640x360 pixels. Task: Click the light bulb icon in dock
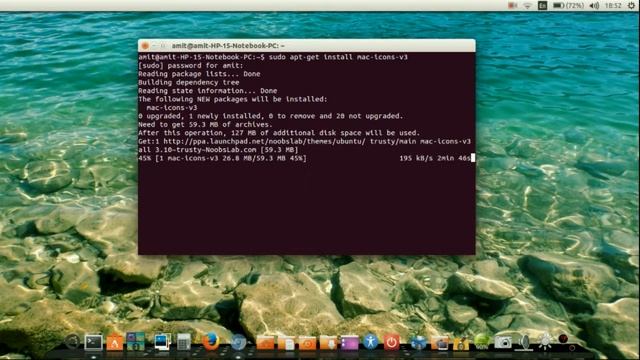click(x=545, y=341)
